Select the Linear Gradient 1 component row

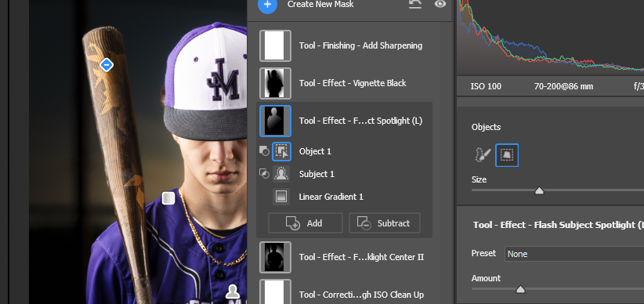(344, 197)
